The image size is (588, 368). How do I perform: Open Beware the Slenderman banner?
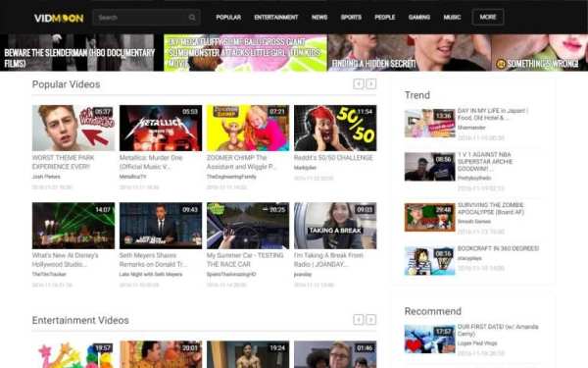point(81,53)
